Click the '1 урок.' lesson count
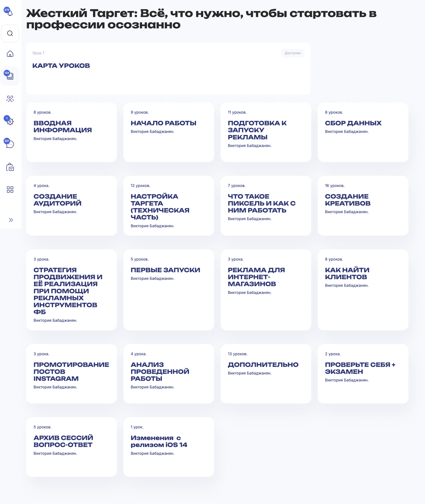The image size is (425, 504). coord(137,427)
